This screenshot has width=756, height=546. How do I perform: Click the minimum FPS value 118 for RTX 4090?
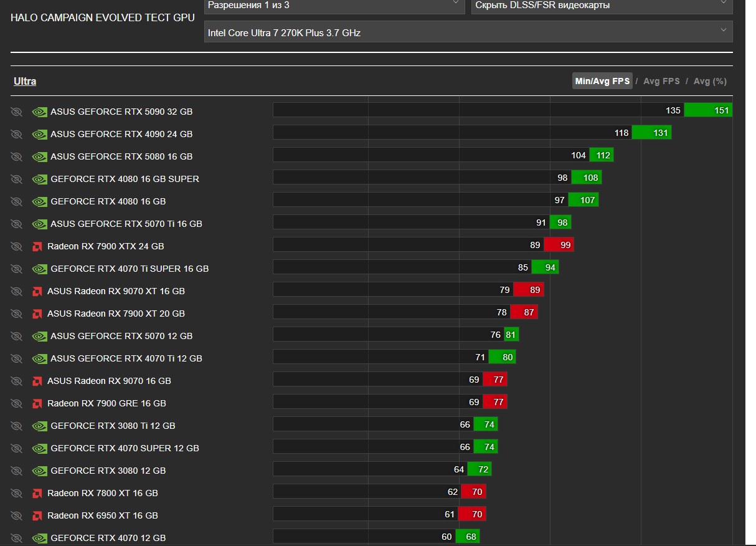621,133
